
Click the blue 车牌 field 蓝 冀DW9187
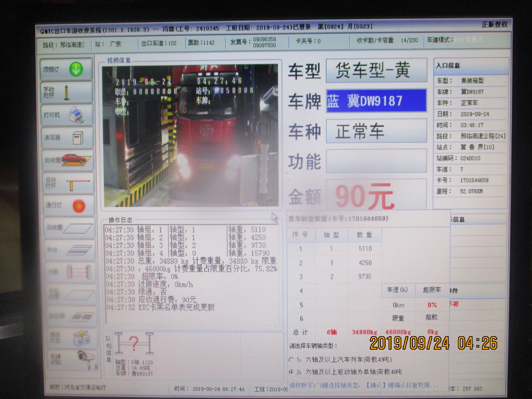coord(376,101)
